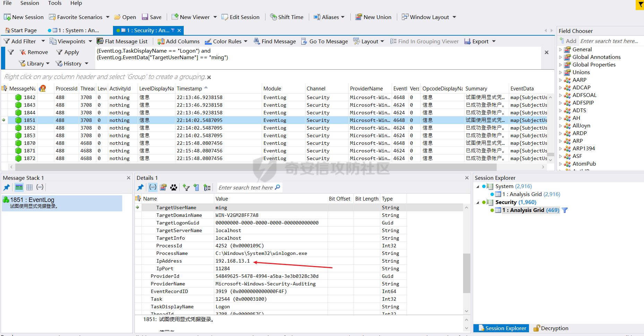Screen dimensions: 644x336
Task: Collapse the Security node in Session Explorer
Action: point(478,202)
